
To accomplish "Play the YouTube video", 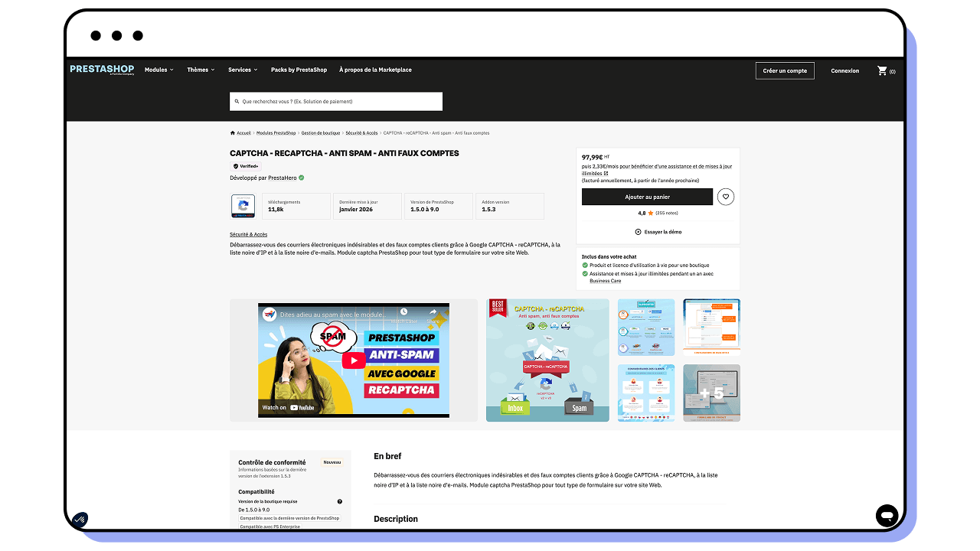I will tap(353, 360).
